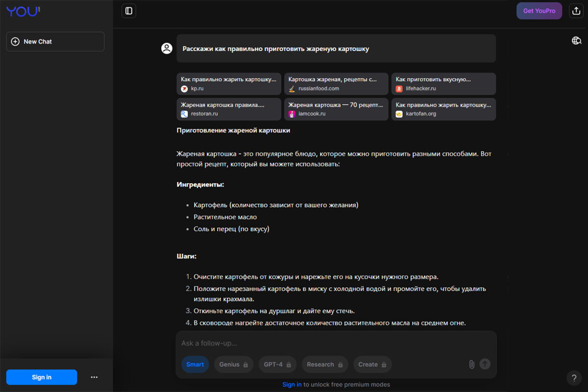This screenshot has width=588, height=392.
Task: Click the text 'to unlock free premium modes'
Action: 347,385
